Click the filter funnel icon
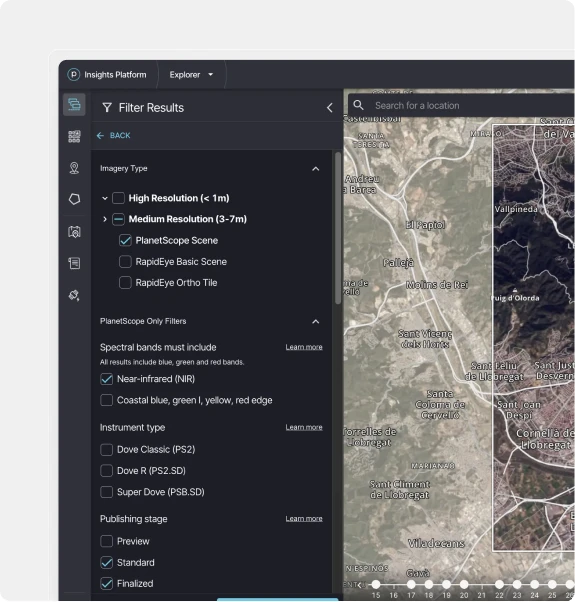Image resolution: width=575 pixels, height=602 pixels. 107,108
